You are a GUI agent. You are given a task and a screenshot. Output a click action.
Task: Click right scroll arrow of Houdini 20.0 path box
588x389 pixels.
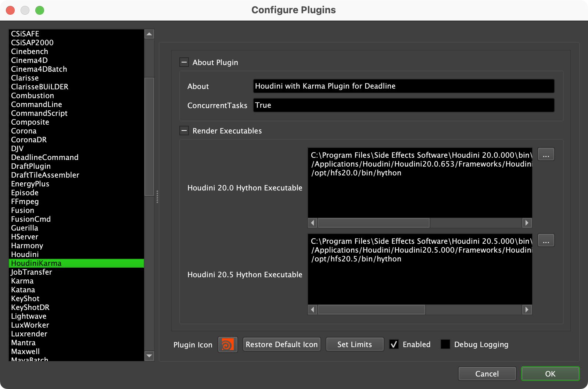[x=527, y=223]
